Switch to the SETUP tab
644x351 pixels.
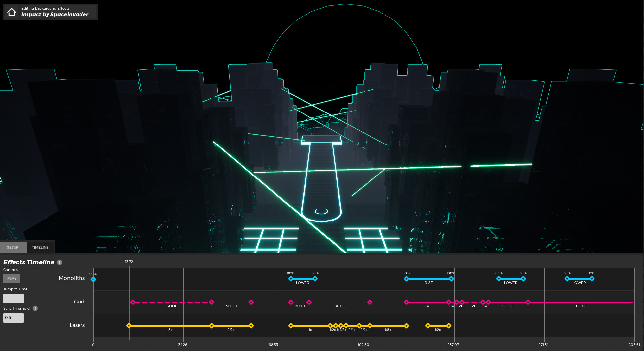click(13, 247)
